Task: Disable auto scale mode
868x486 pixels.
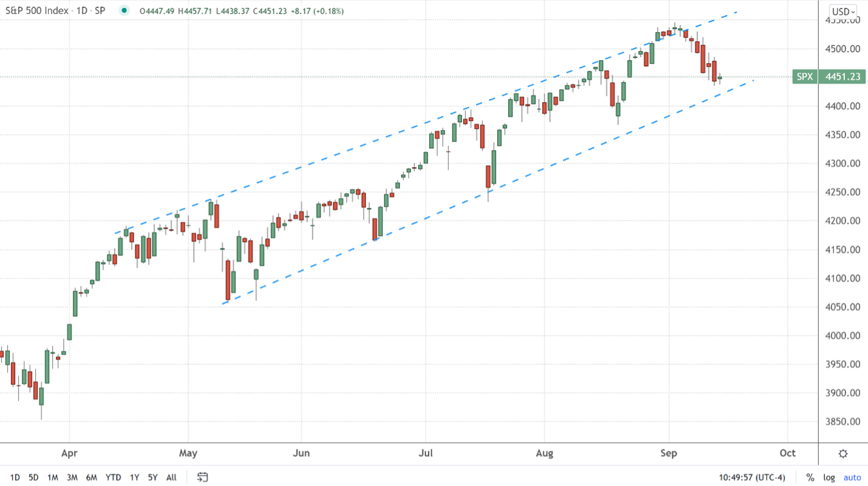Action: coord(852,477)
